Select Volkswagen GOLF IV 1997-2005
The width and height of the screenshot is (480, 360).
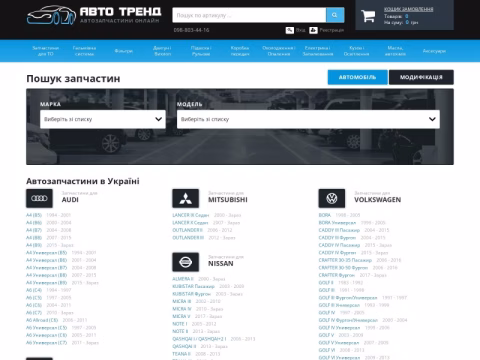click(x=327, y=313)
